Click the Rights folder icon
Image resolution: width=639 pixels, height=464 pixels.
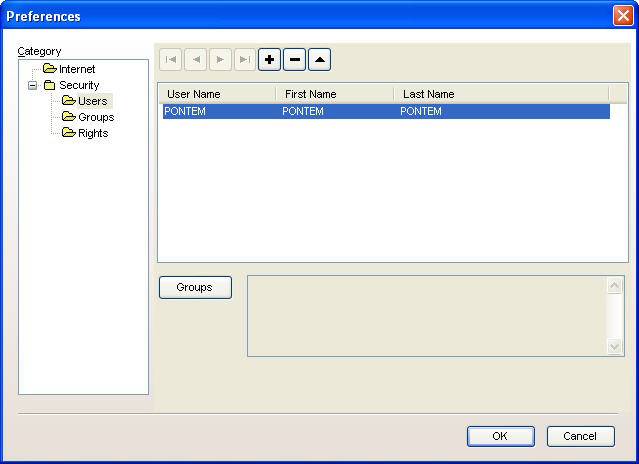click(68, 132)
